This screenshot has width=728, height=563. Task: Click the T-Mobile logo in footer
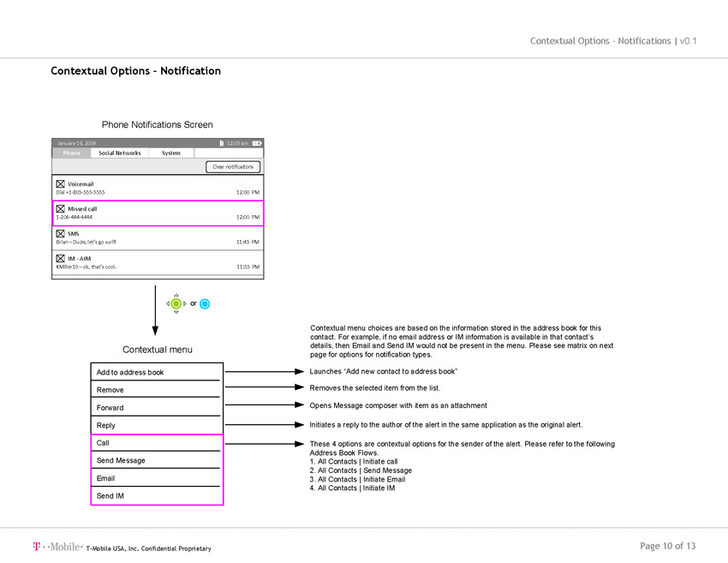(x=57, y=547)
